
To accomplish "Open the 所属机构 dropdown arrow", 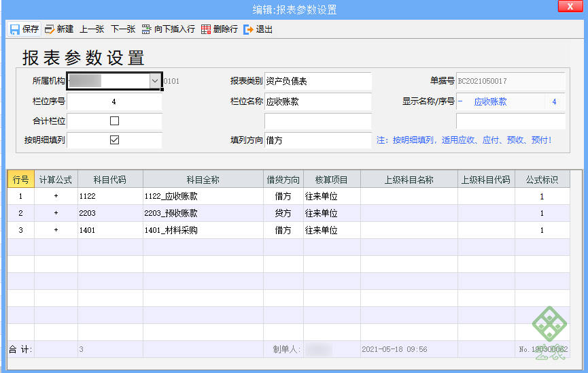I will tap(155, 81).
